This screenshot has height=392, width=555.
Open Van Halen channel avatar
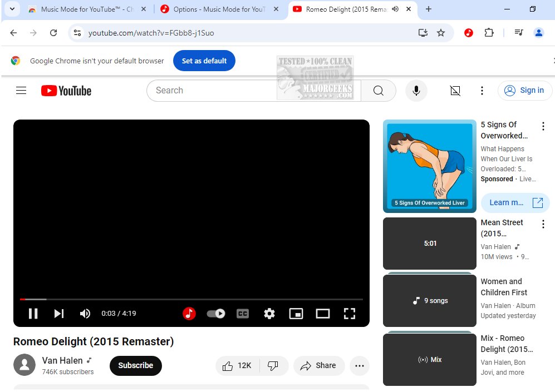pos(24,365)
